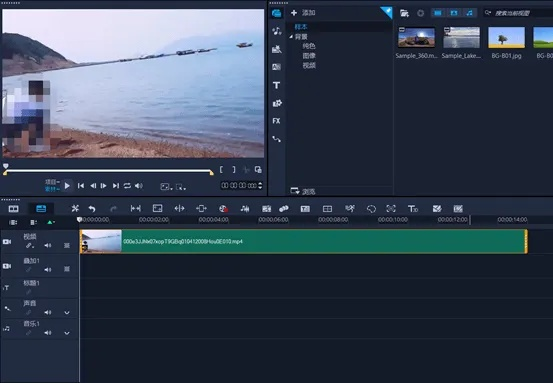Click the import media files folder icon

coord(404,13)
